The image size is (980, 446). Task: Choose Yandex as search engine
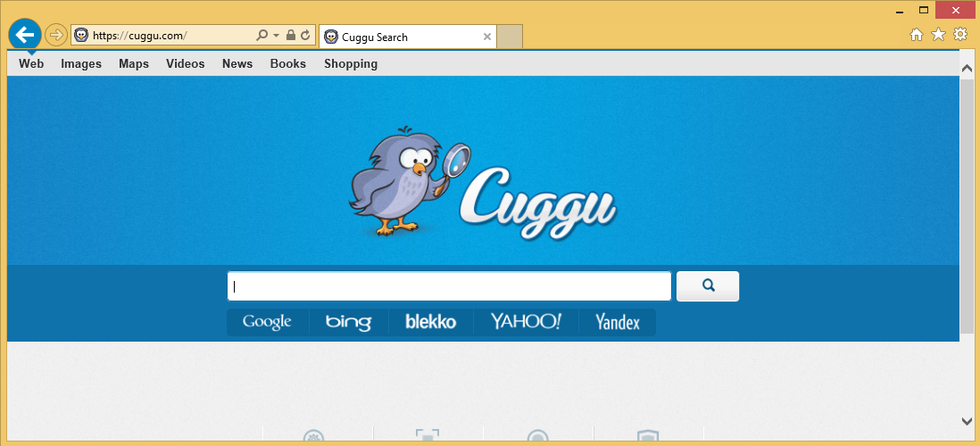click(x=618, y=322)
